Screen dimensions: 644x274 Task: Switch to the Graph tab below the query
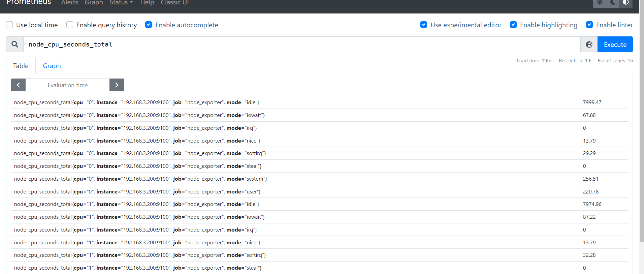point(52,66)
